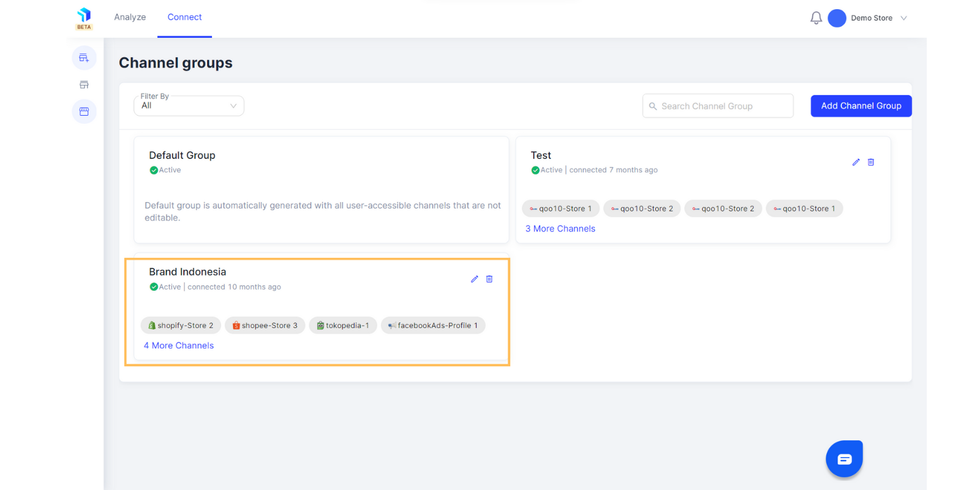The image size is (980, 490).
Task: Click the Default Group title
Action: tap(182, 156)
